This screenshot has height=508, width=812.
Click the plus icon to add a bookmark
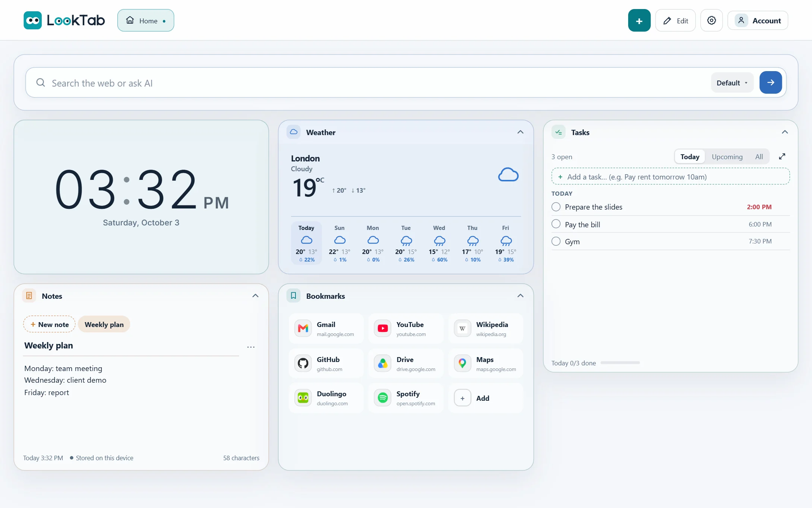tap(462, 398)
